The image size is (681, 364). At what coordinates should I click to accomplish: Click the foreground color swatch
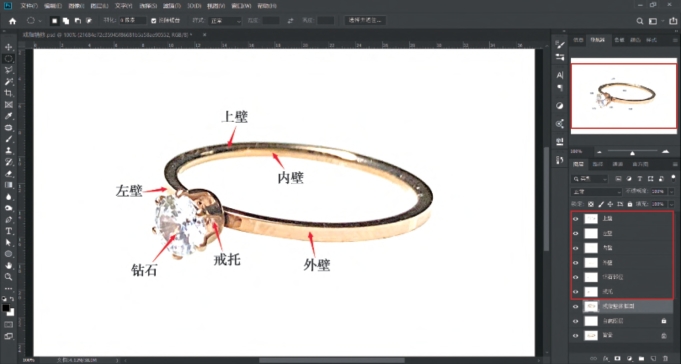6,308
